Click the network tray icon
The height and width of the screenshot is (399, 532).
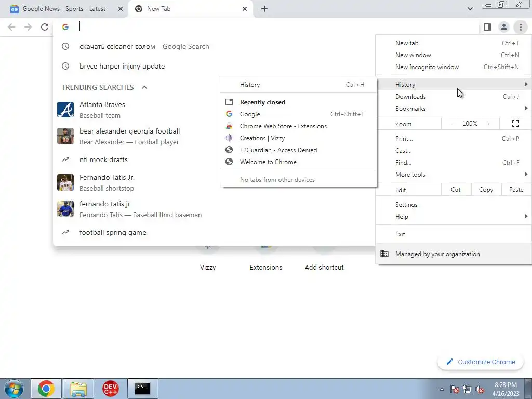click(x=467, y=389)
